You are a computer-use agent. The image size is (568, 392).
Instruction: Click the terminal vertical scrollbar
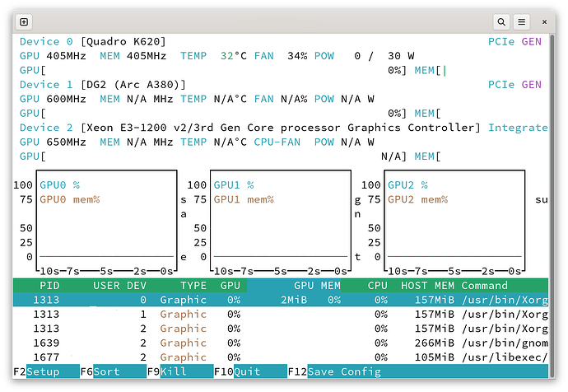(552, 207)
